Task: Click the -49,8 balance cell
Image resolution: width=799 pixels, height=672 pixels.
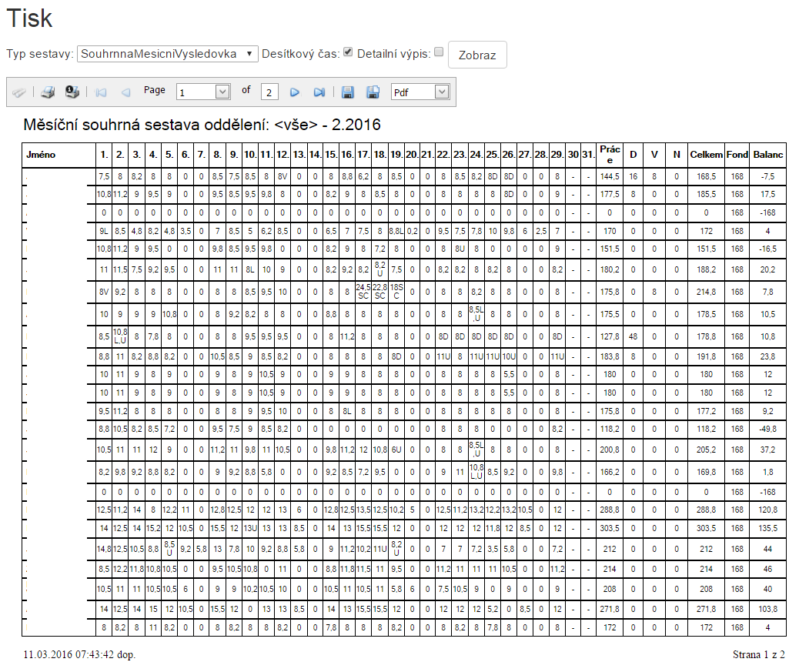Action: (x=768, y=429)
